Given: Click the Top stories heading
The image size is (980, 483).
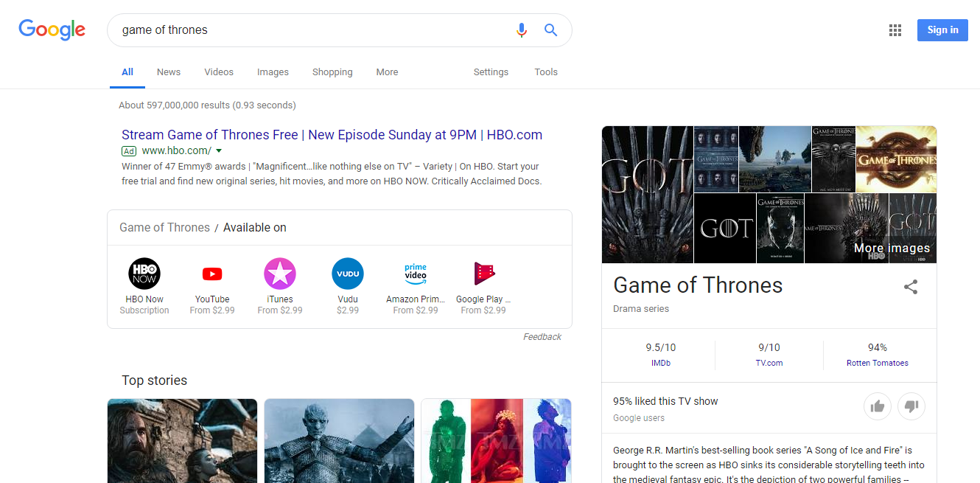Looking at the screenshot, I should coord(155,381).
